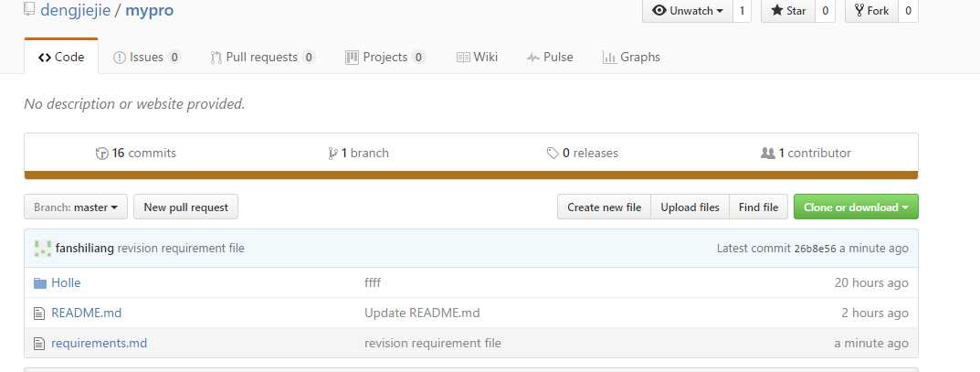Click Create new file button
The width and height of the screenshot is (980, 372).
pyautogui.click(x=605, y=207)
